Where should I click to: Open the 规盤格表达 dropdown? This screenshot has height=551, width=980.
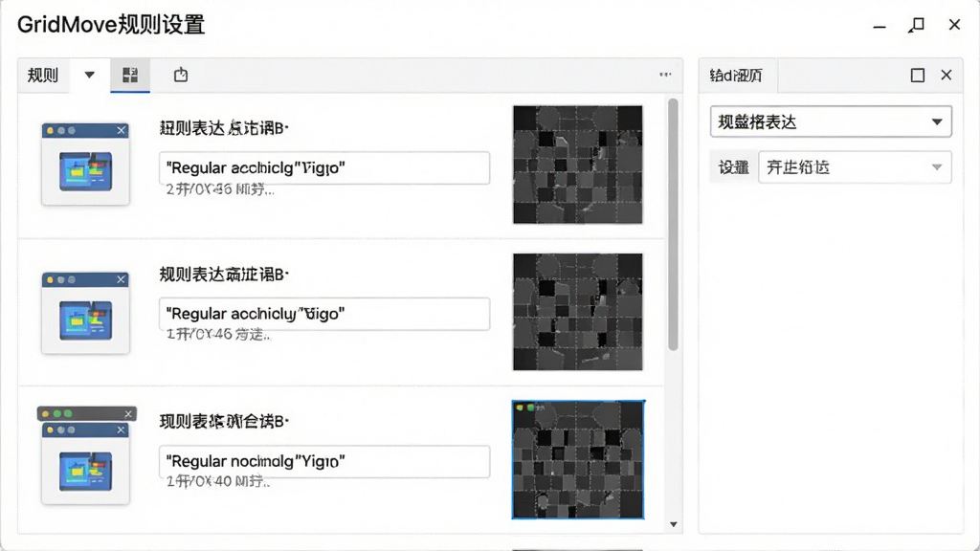coord(831,121)
